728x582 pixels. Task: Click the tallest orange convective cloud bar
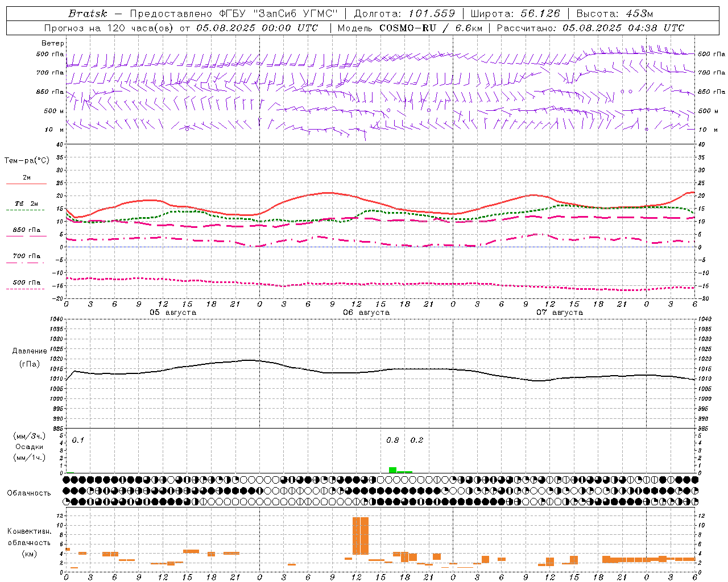click(361, 536)
